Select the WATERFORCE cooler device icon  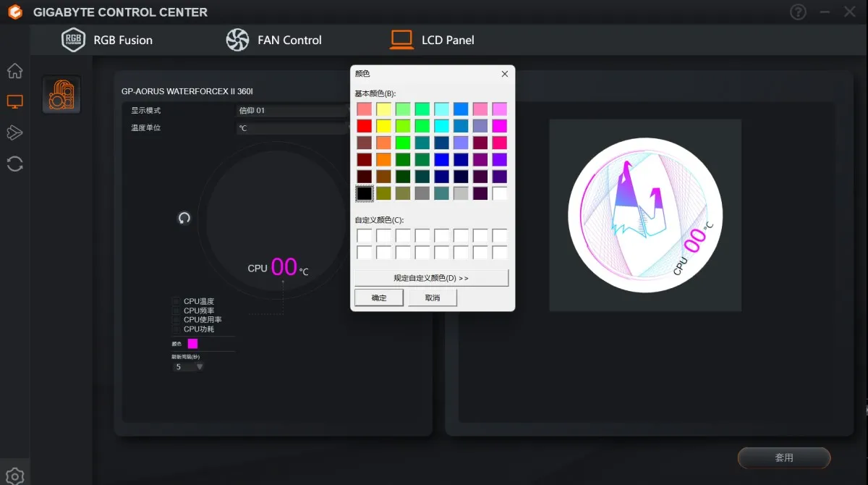(x=61, y=95)
